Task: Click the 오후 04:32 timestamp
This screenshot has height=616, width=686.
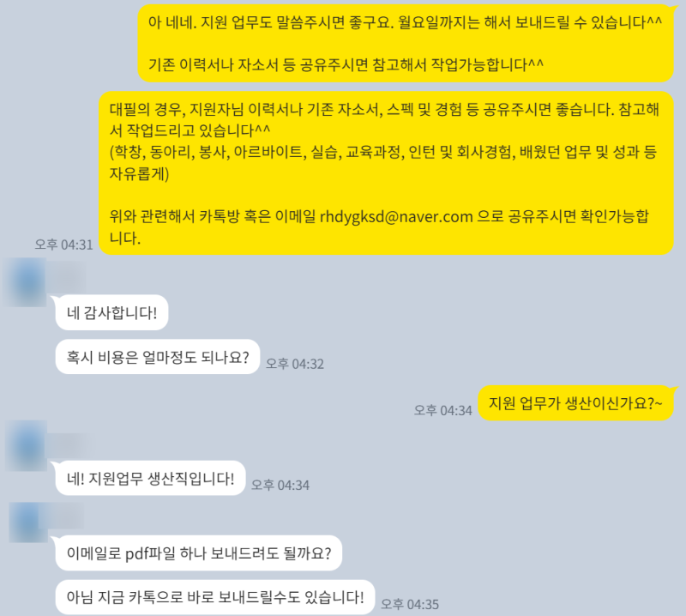Action: pyautogui.click(x=295, y=364)
